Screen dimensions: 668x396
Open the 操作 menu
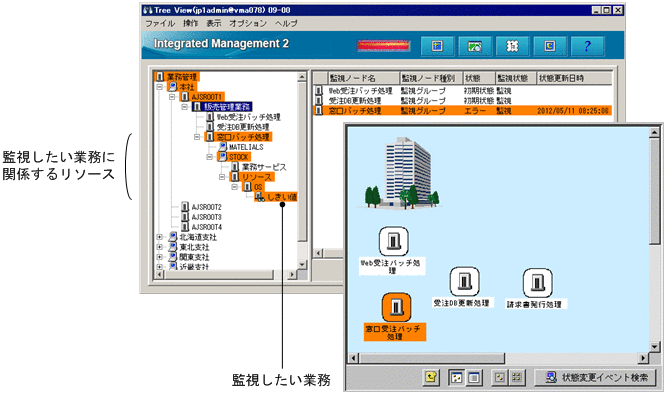click(190, 23)
